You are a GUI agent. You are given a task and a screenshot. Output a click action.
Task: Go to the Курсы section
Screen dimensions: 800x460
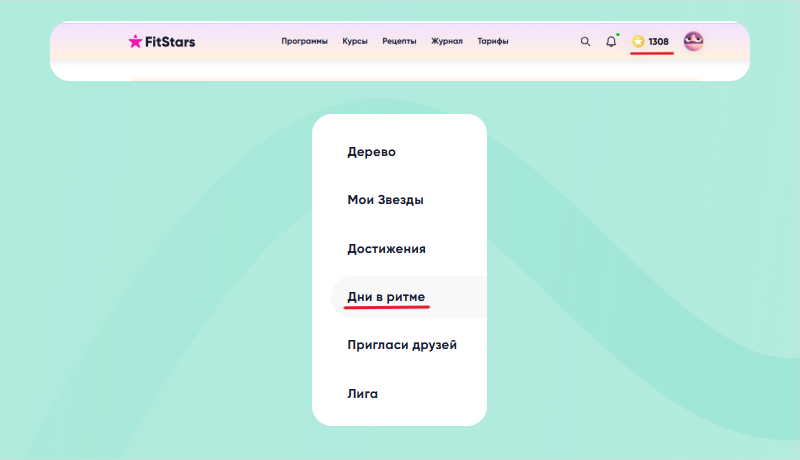coord(355,41)
